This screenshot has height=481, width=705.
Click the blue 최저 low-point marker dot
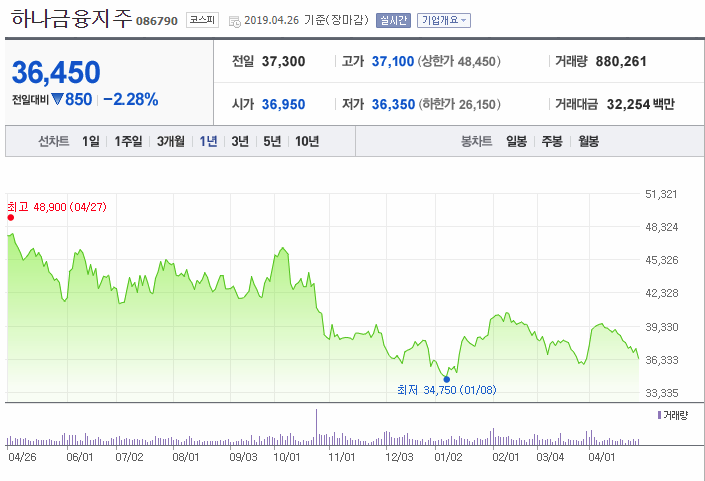tap(446, 379)
